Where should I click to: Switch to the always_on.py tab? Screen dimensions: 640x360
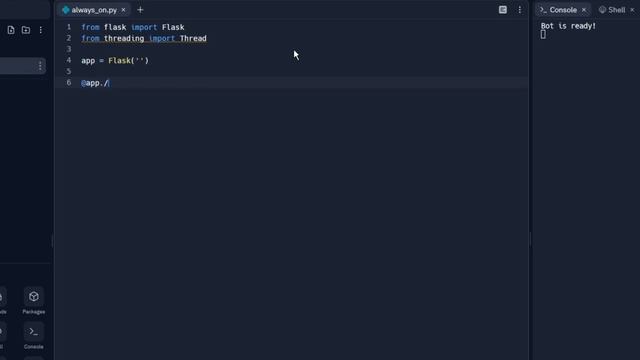click(94, 10)
